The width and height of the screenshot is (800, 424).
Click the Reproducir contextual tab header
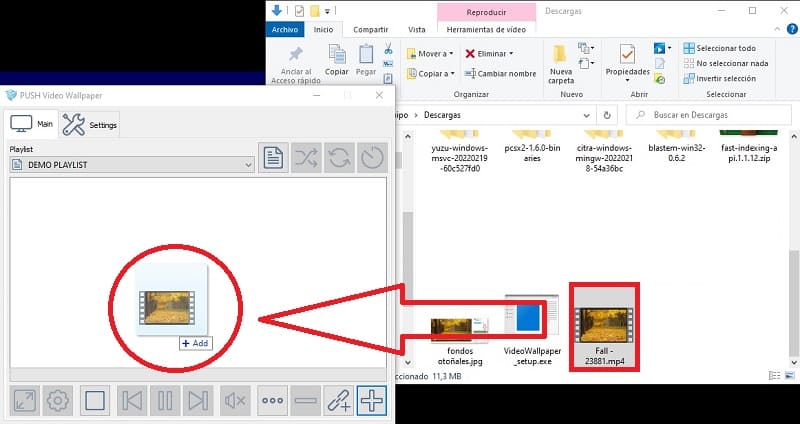pos(486,12)
